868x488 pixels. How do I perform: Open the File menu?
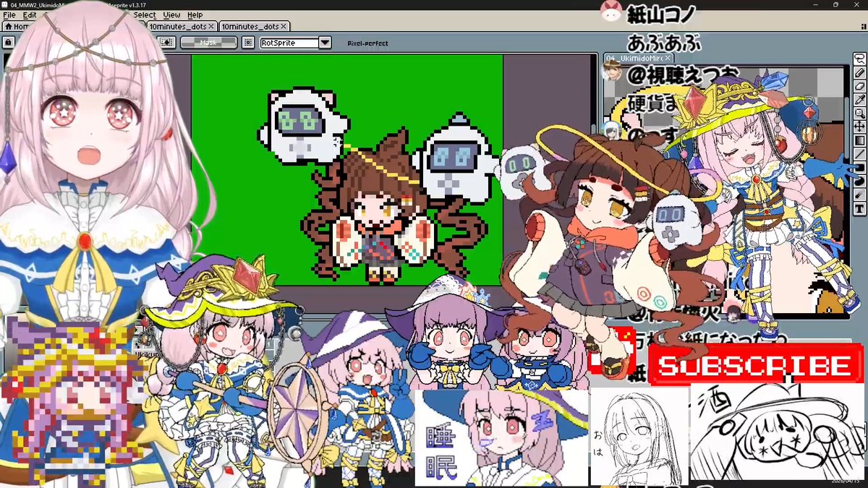9,14
